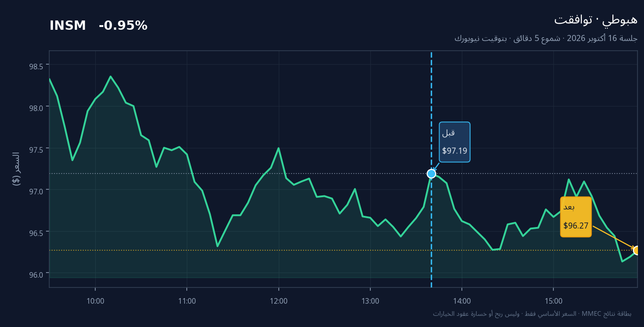Click the "98.5" price axis tick label
Screen dimensions: 644x327
point(36,66)
